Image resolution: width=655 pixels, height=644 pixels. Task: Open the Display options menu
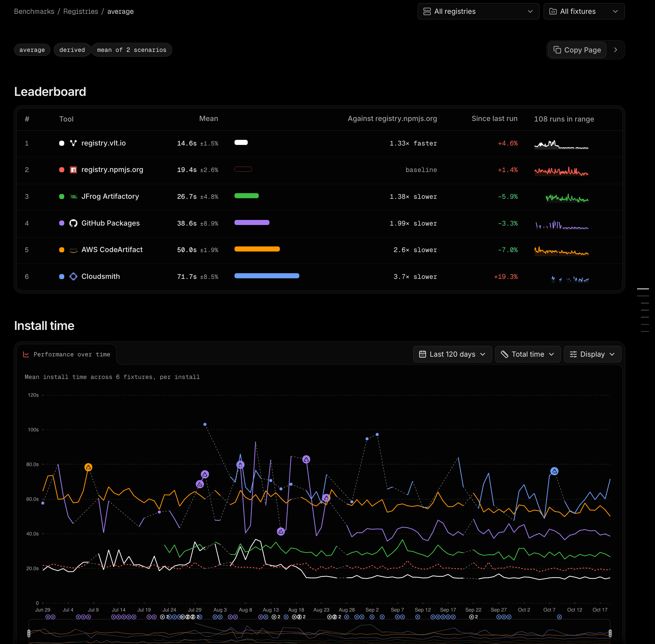[x=592, y=354]
